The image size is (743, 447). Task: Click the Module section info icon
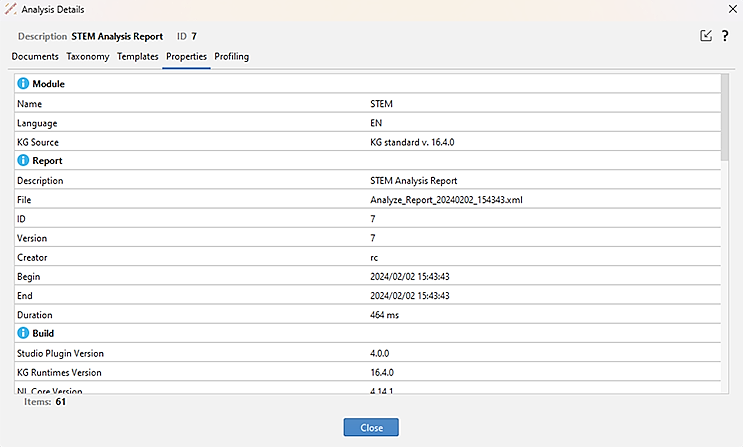(23, 84)
